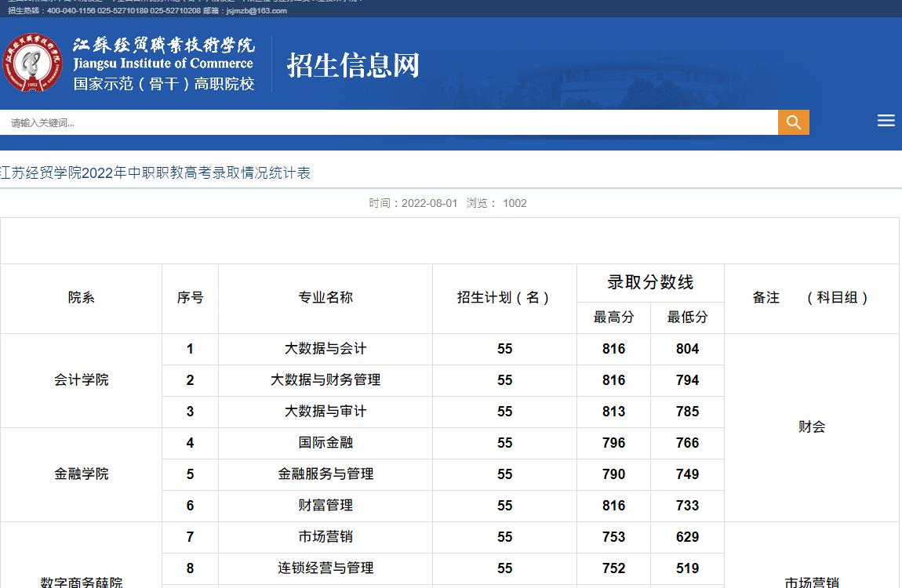Viewport: 902px width, 588px height.
Task: Click the 专业名称 column header
Action: 326,298
